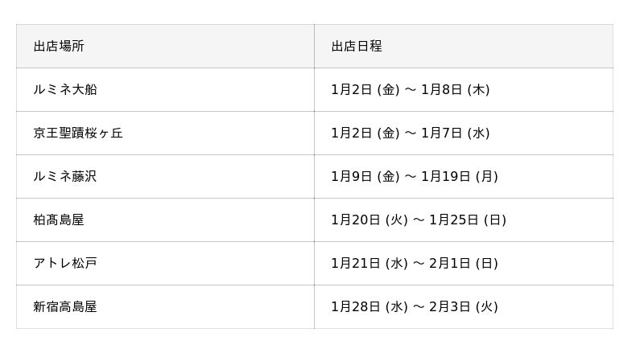This screenshot has width=644, height=353.
Task: Click the start date 1月20日 (火)
Action: pos(369,220)
